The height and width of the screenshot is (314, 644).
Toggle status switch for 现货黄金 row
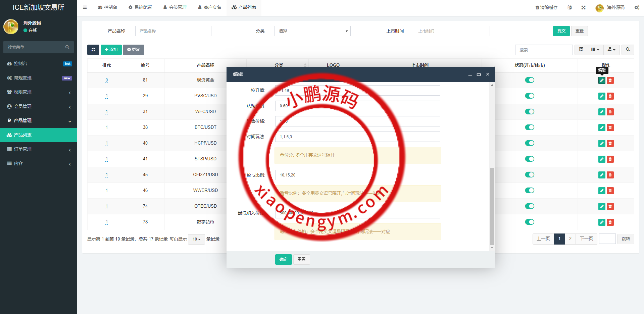click(x=530, y=80)
